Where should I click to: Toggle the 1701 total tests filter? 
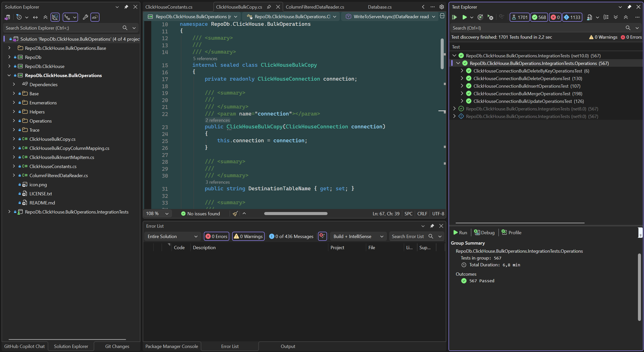coord(520,17)
